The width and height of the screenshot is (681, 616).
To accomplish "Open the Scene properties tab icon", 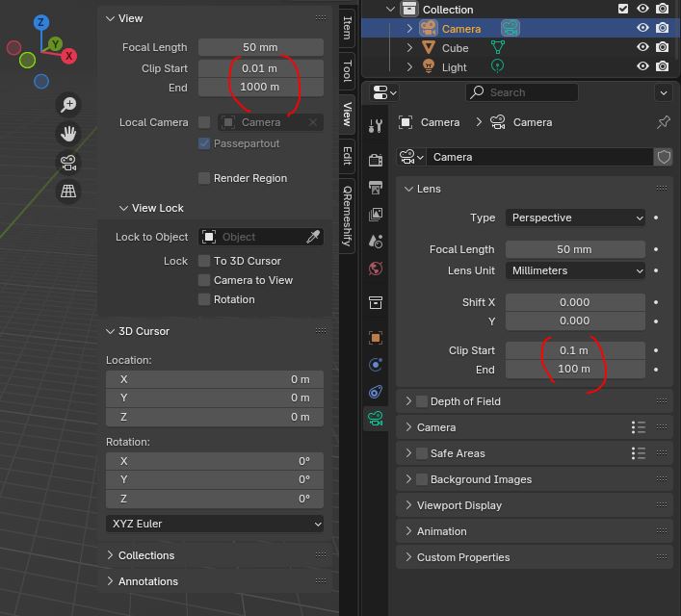I will 376,242.
